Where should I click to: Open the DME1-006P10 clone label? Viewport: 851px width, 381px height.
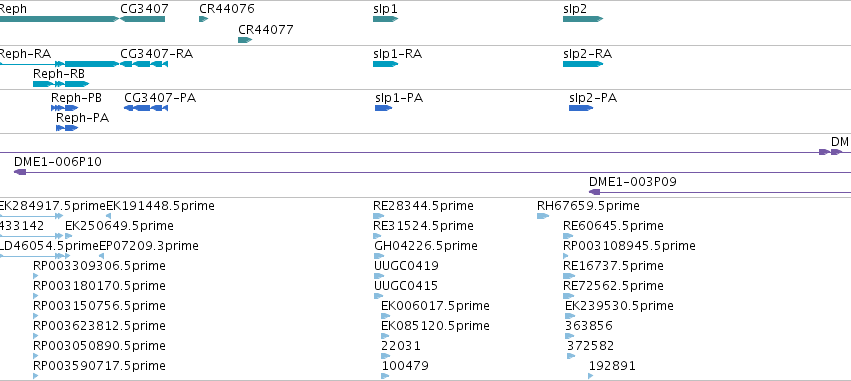pos(58,162)
